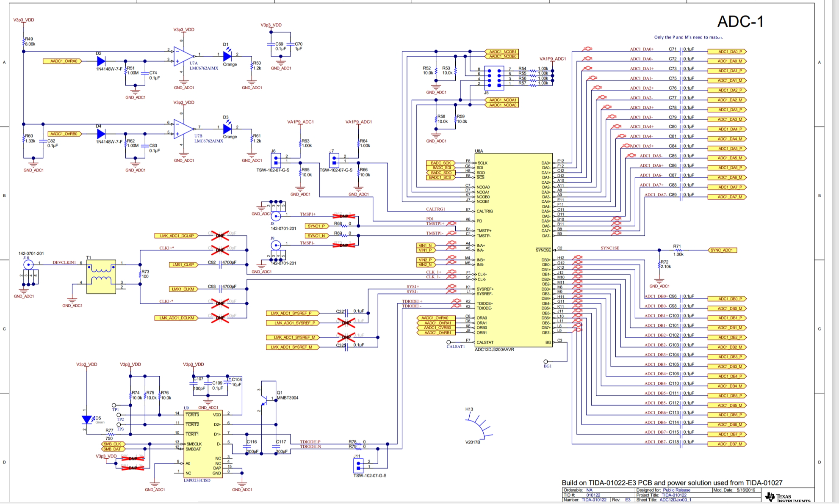Select the H13 V2017B heatsink symbol
839x504 pixels.
point(479,427)
